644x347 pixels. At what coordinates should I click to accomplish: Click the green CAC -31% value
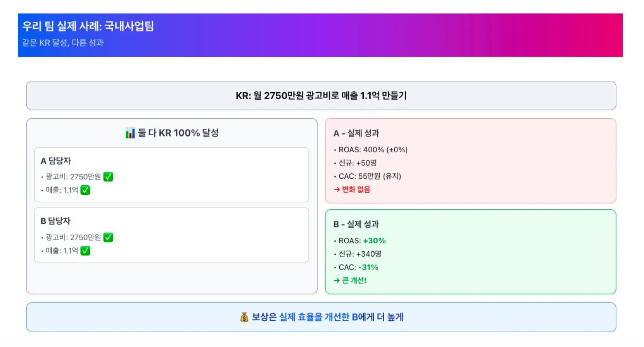[x=368, y=267]
